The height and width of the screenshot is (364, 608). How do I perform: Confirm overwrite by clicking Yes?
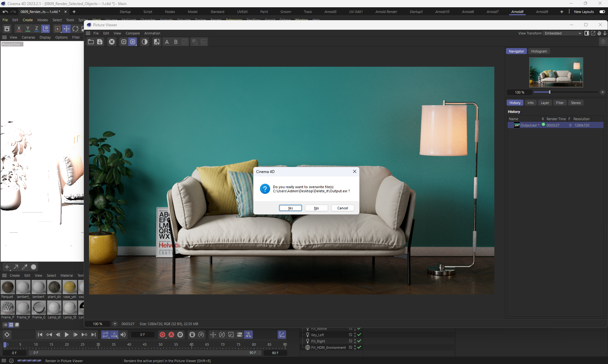[x=290, y=208]
